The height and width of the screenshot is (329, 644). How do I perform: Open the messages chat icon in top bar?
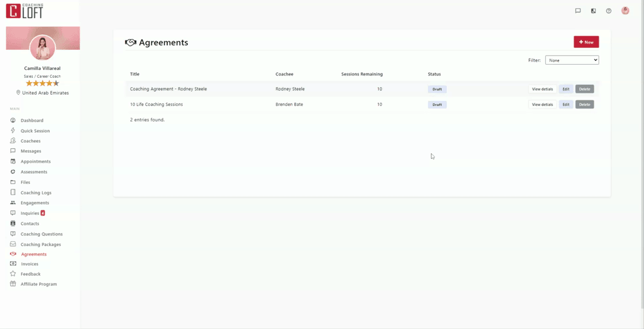(x=577, y=11)
